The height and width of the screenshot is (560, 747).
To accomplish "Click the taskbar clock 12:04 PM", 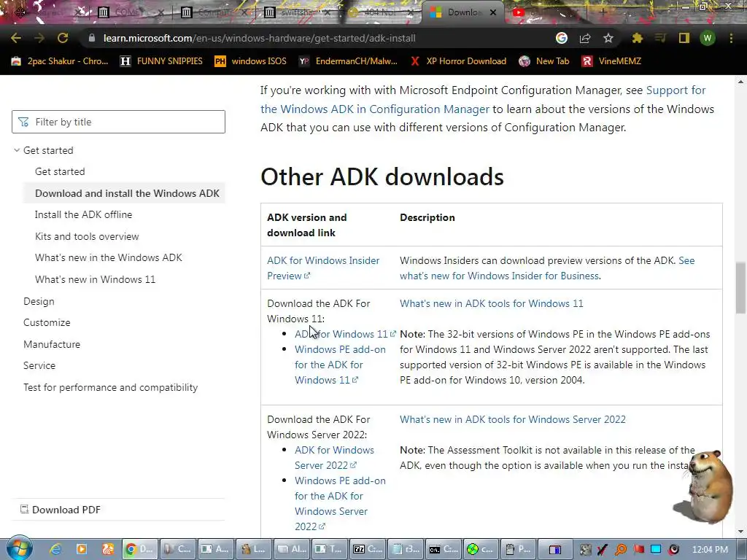I will (x=710, y=550).
